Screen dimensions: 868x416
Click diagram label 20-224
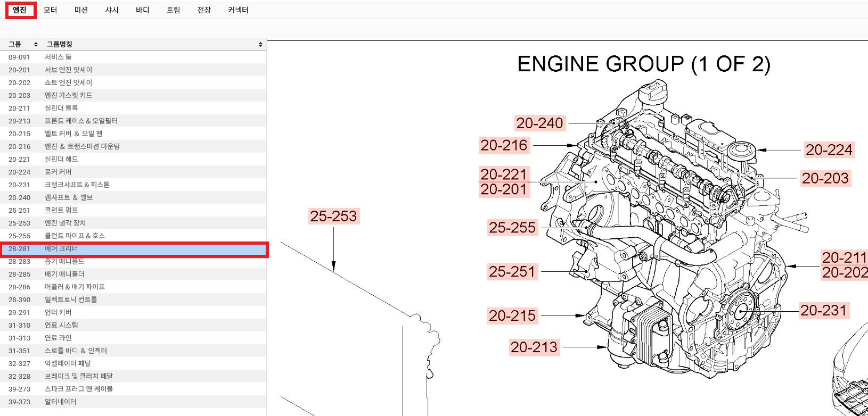829,149
